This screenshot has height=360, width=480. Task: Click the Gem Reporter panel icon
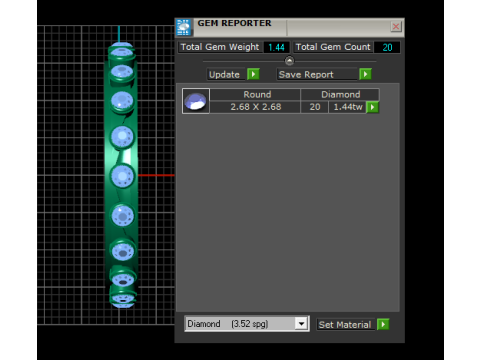(x=184, y=27)
